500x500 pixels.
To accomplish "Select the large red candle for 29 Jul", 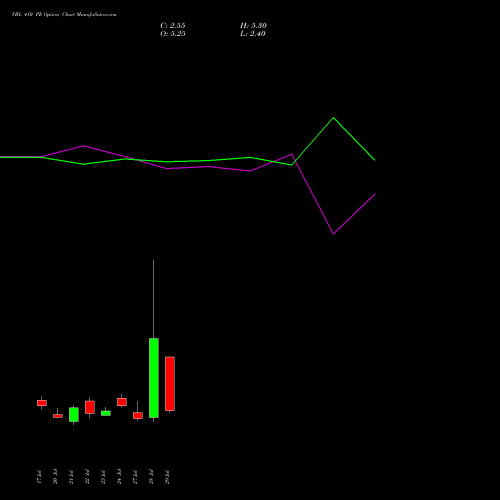I will [x=170, y=384].
